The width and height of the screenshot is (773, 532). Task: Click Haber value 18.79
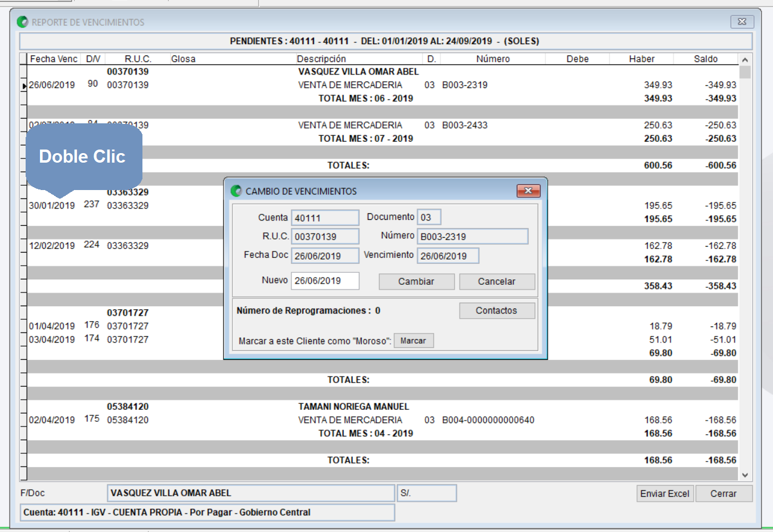(x=662, y=326)
